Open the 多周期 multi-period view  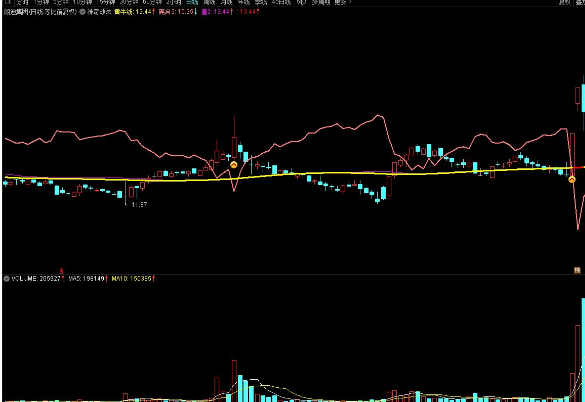pyautogui.click(x=321, y=2)
